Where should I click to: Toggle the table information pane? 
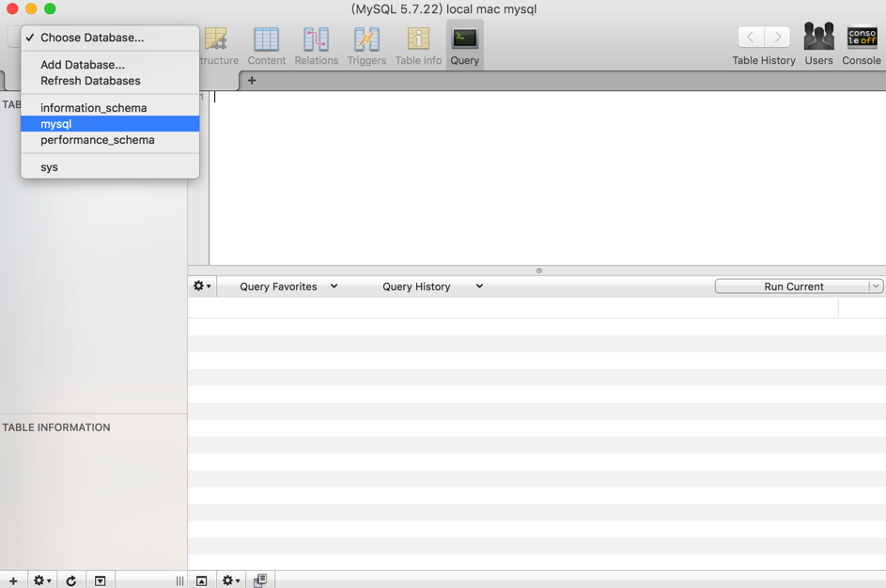tap(100, 580)
